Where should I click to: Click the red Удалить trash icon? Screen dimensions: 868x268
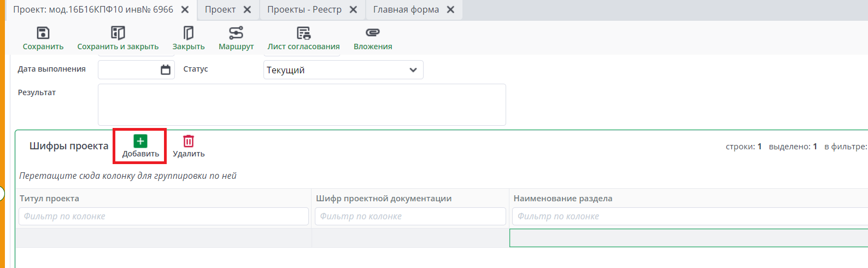[189, 142]
